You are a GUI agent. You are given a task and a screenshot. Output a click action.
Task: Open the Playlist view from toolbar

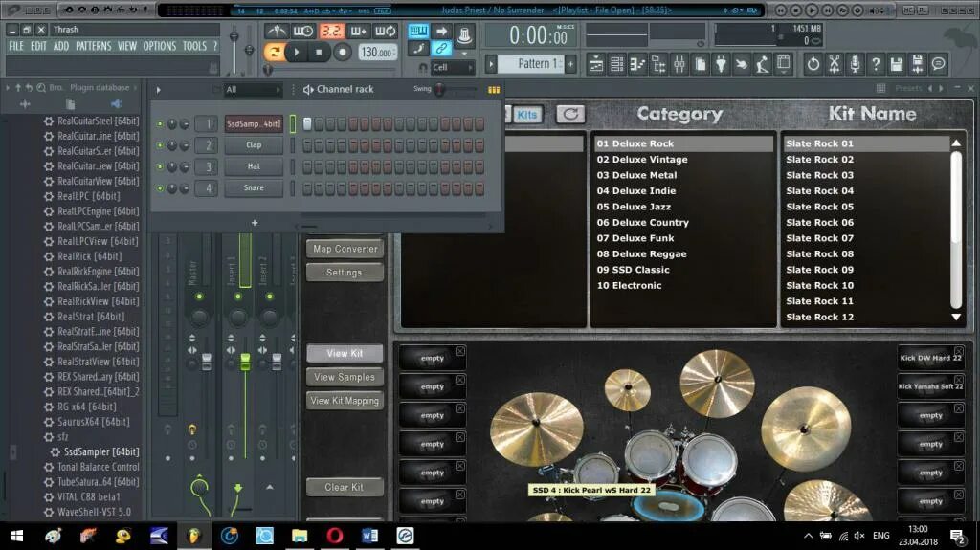[x=595, y=64]
